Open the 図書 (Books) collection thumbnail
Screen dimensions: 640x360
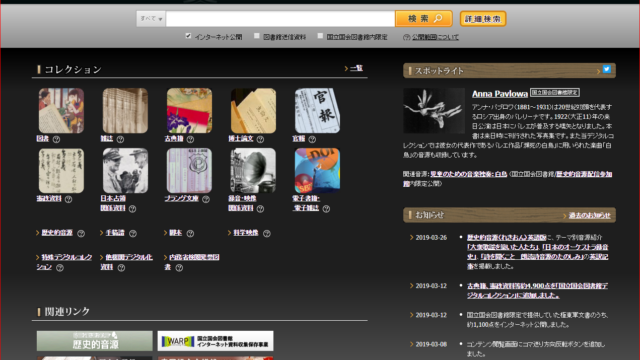point(61,111)
